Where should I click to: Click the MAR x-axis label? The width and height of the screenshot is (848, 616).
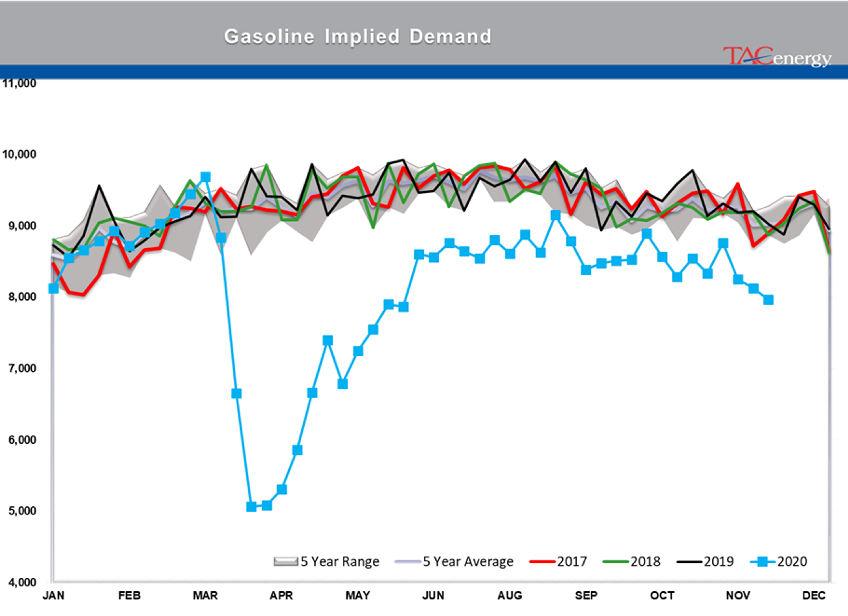tap(205, 595)
